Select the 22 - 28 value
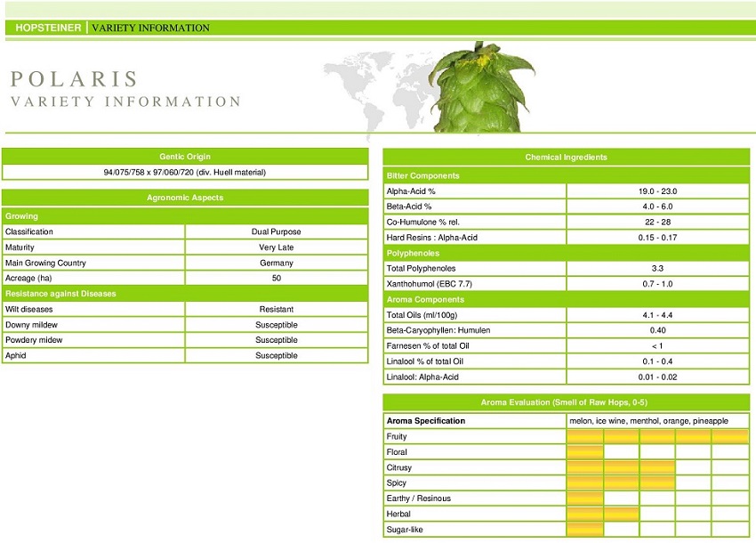This screenshot has height=543, width=756. [x=657, y=222]
